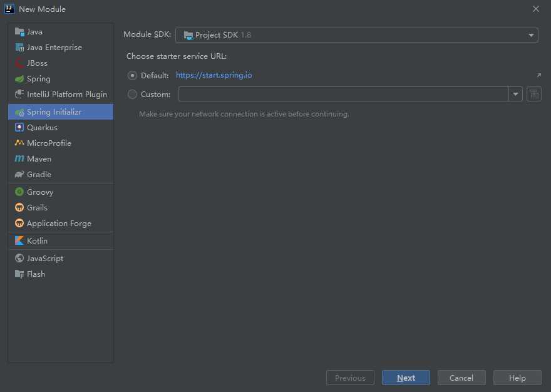Click the Application Forge icon

(19, 224)
